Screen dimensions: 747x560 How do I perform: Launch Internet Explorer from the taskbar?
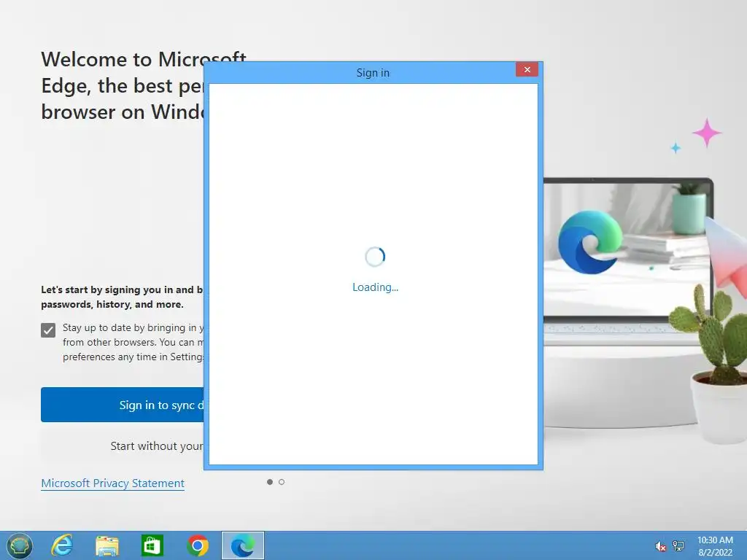(x=62, y=545)
